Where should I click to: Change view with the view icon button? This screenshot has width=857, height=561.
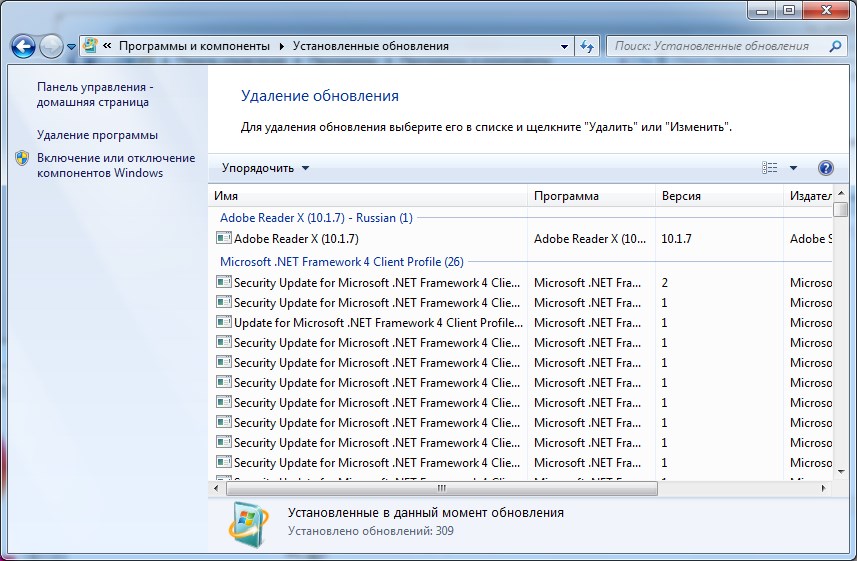click(770, 168)
